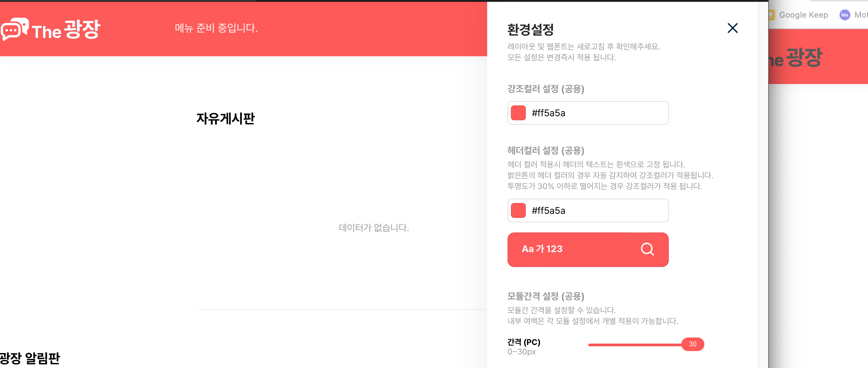This screenshot has width=868, height=368.
Task: Click the 데이터가 없습니다 empty message
Action: click(x=374, y=228)
